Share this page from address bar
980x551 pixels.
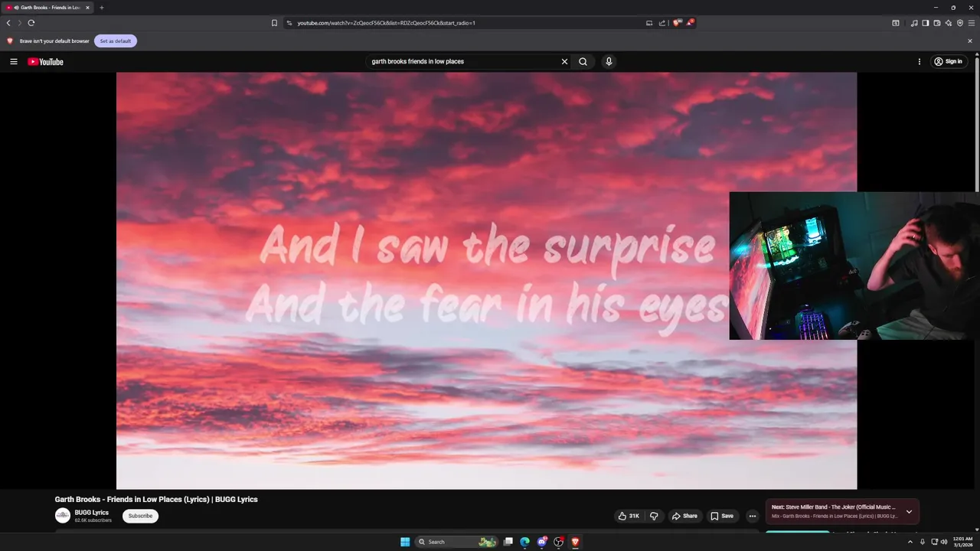click(x=661, y=23)
